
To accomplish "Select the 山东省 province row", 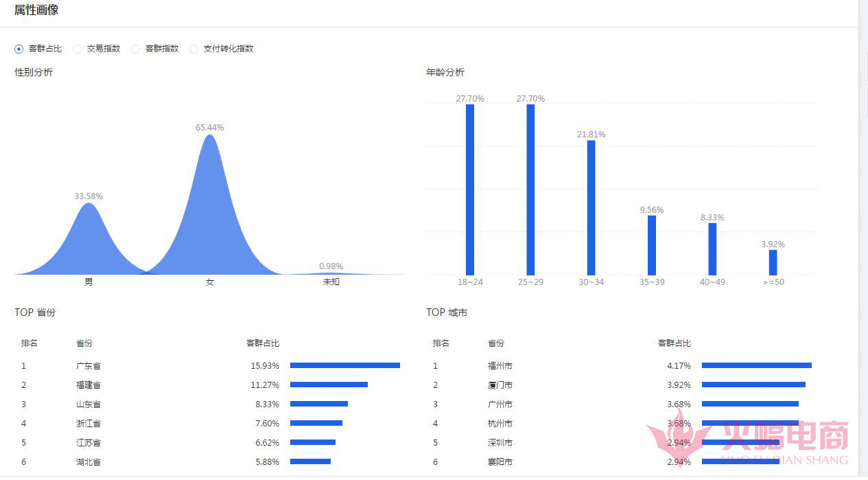I will pos(210,404).
